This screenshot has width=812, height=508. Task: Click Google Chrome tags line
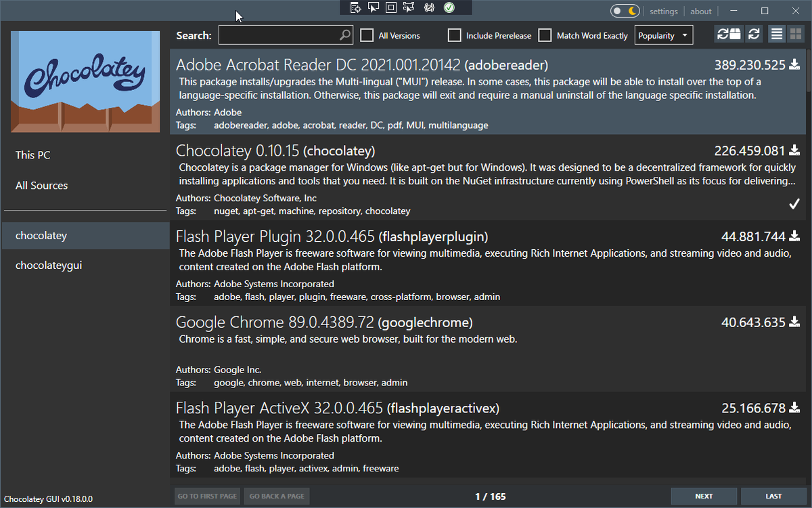[x=311, y=383]
